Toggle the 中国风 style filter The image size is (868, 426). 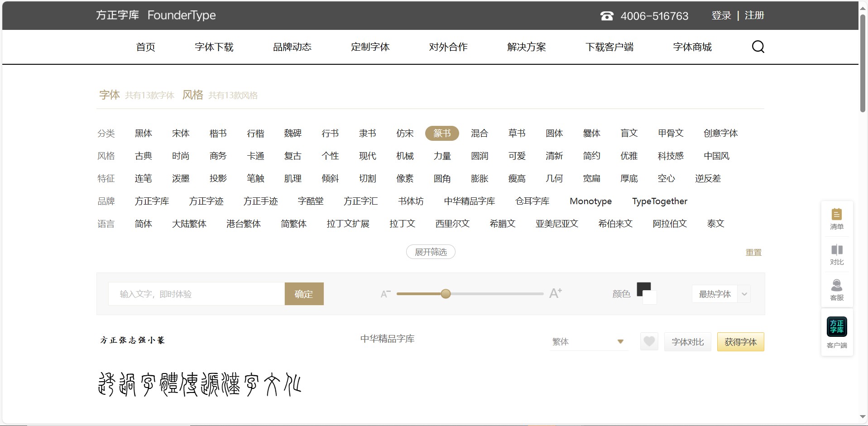(x=716, y=156)
